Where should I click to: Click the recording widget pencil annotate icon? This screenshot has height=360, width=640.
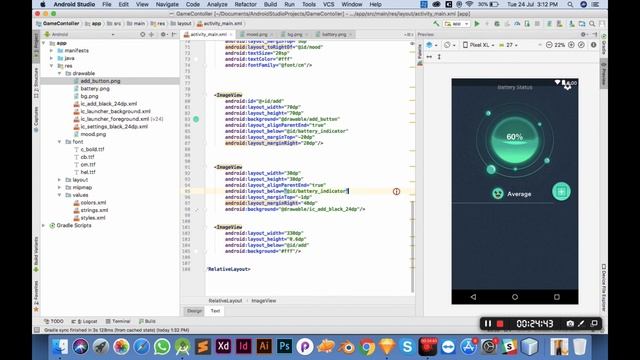click(x=582, y=324)
